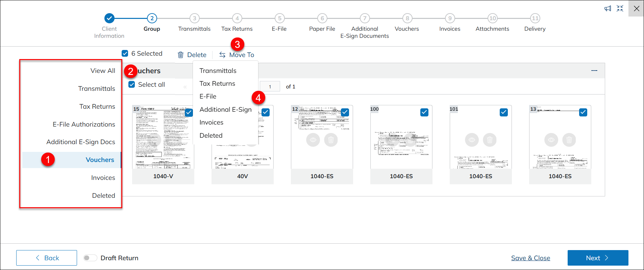Deselect page 100 thumbnail checkbox

(424, 112)
